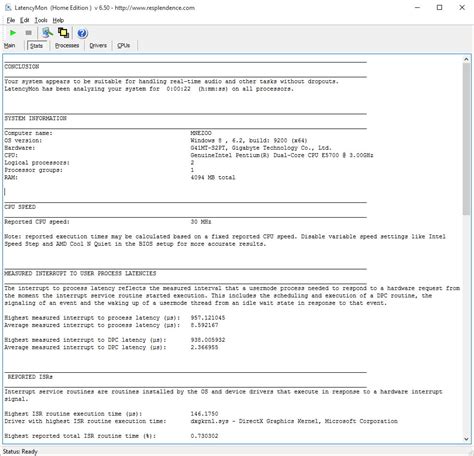This screenshot has width=474, height=456.
Task: Click the gray stop monitor icon
Action: point(28,33)
